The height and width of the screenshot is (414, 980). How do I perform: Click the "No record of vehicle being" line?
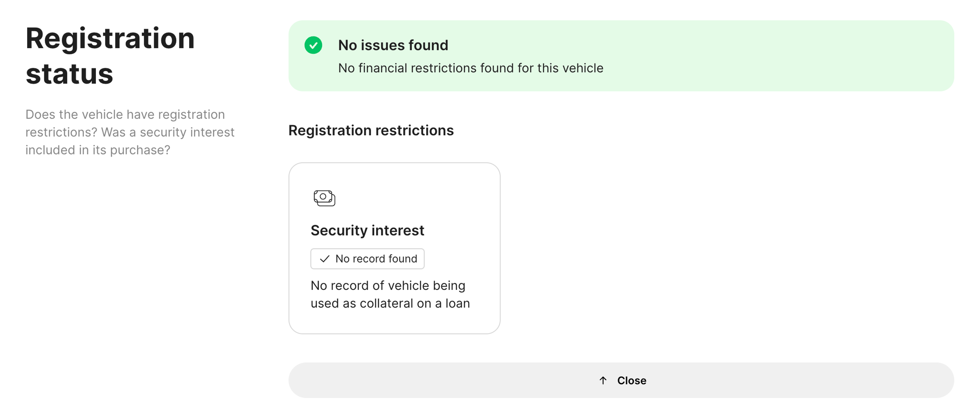click(x=388, y=286)
